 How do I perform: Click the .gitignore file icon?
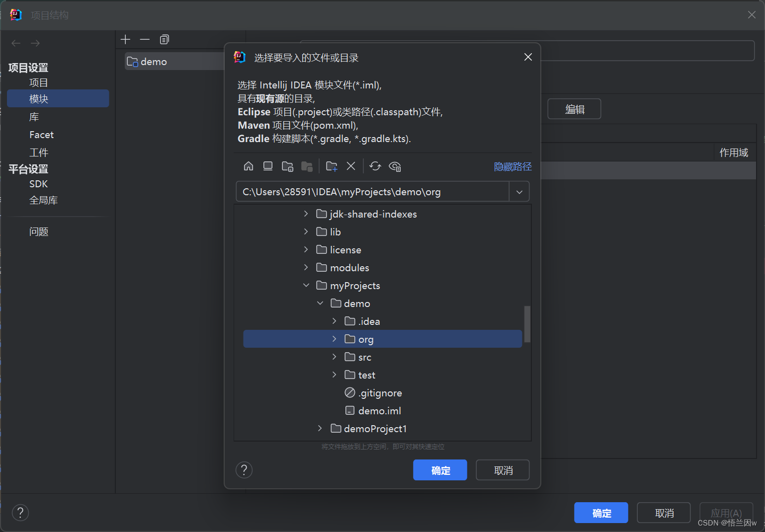(x=350, y=392)
